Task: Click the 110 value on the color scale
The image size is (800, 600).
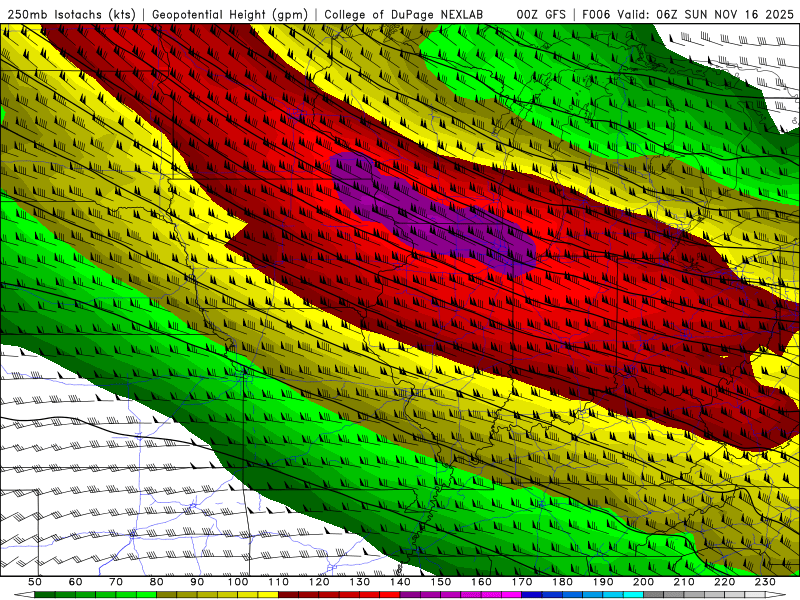Action: [x=278, y=582]
